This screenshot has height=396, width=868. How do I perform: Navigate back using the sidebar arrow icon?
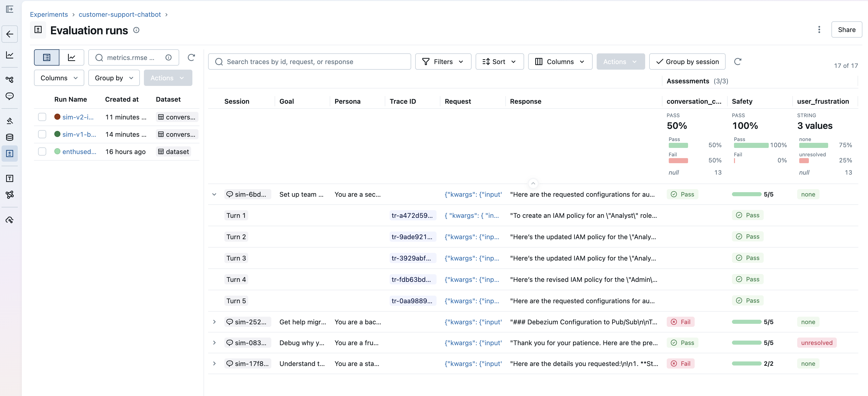click(x=9, y=34)
